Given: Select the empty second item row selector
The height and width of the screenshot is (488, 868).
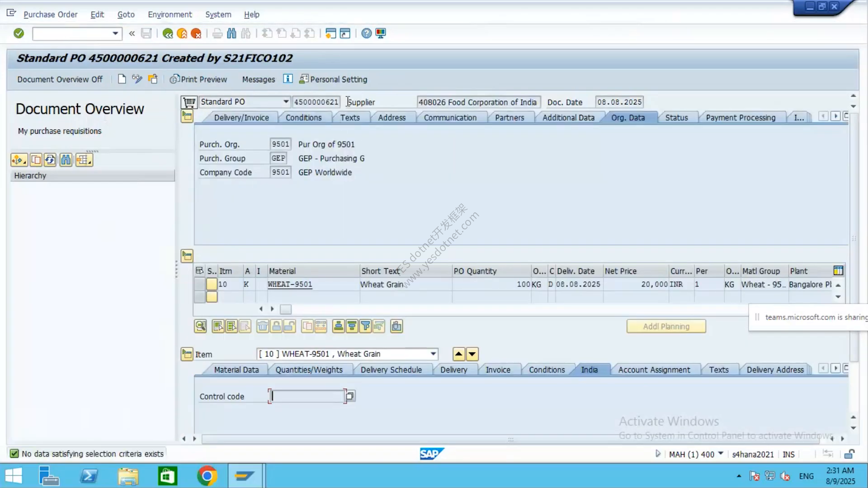Looking at the screenshot, I should click(199, 297).
